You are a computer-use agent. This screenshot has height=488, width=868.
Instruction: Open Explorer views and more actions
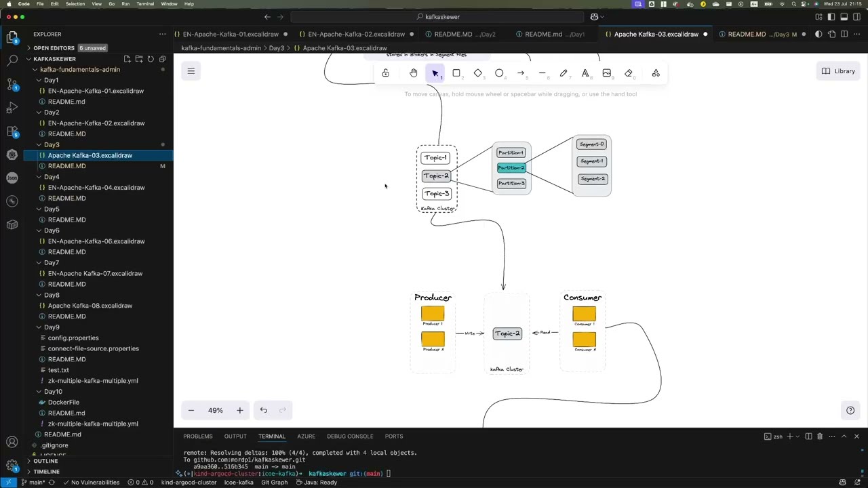pos(162,34)
